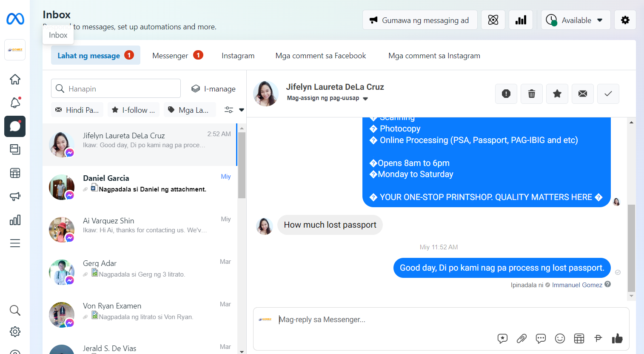The height and width of the screenshot is (354, 644).
Task: Click the chat thread scrollbar thumb
Action: pyautogui.click(x=632, y=248)
